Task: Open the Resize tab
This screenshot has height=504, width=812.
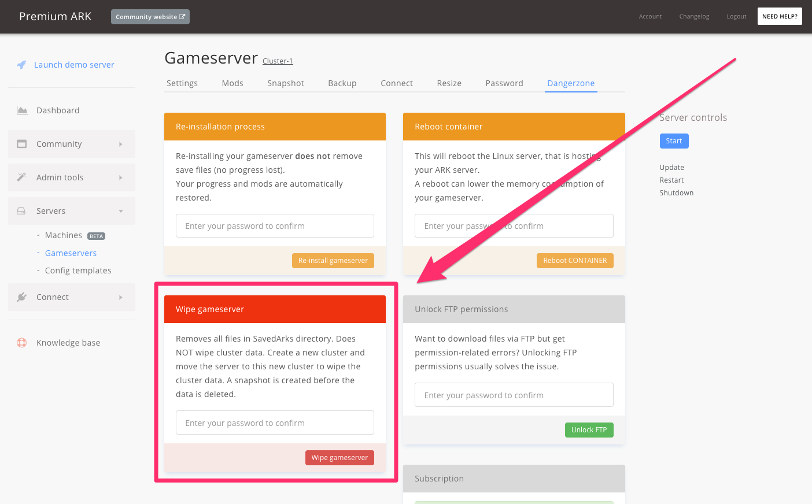Action: pyautogui.click(x=449, y=83)
